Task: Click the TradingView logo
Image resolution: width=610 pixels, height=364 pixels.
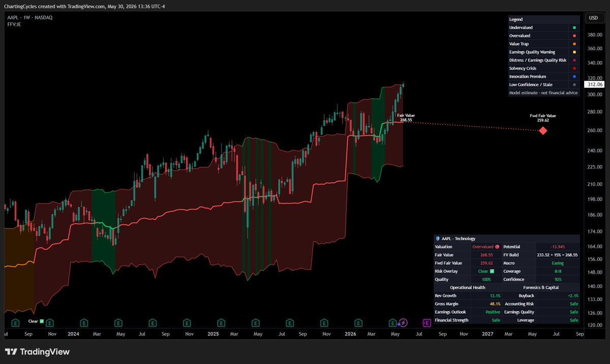Action: [x=37, y=352]
